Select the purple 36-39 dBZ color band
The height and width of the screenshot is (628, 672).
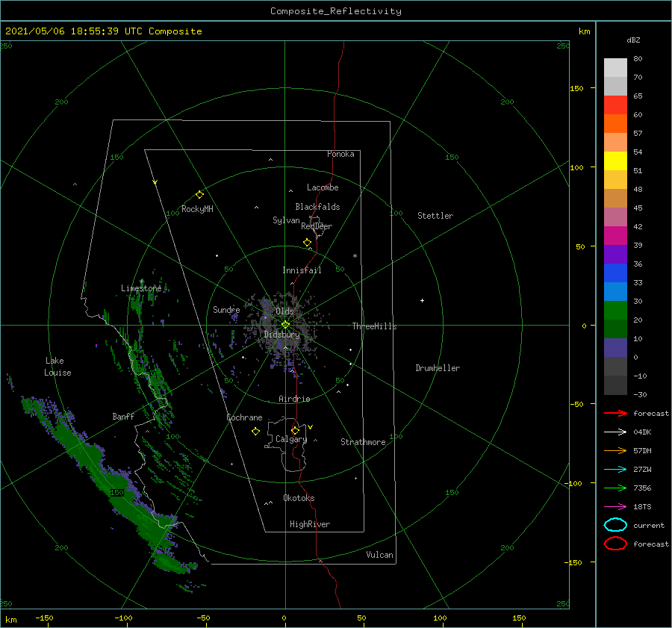click(x=615, y=254)
